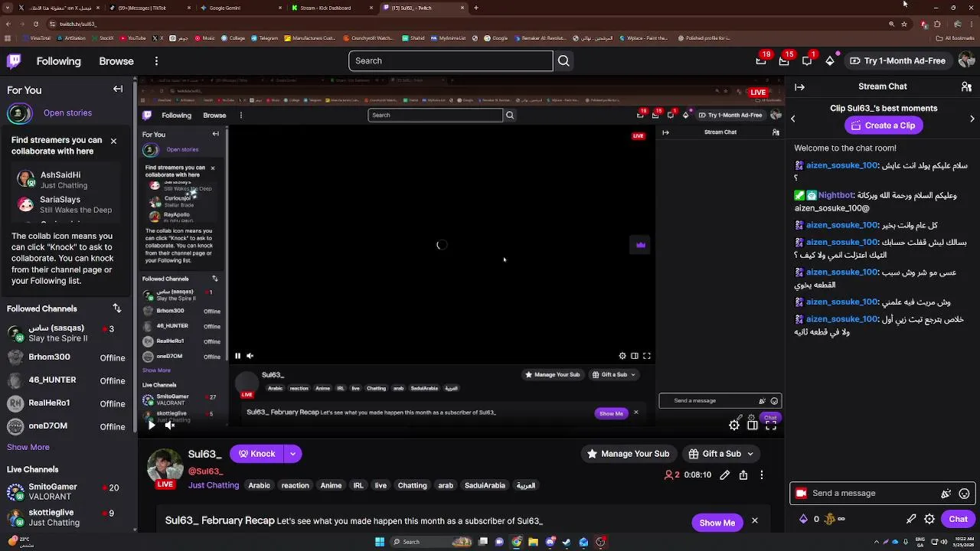Click the search magnifier button
980x551 pixels.
563,60
